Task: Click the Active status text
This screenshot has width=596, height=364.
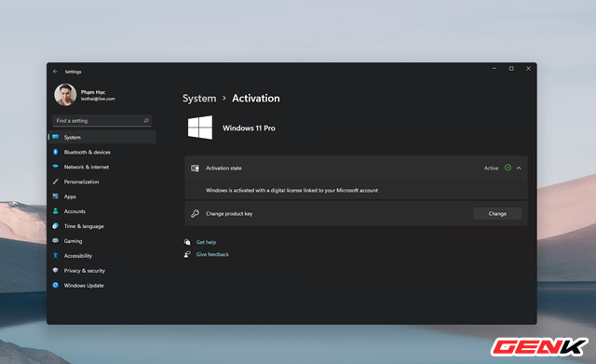Action: tap(491, 168)
